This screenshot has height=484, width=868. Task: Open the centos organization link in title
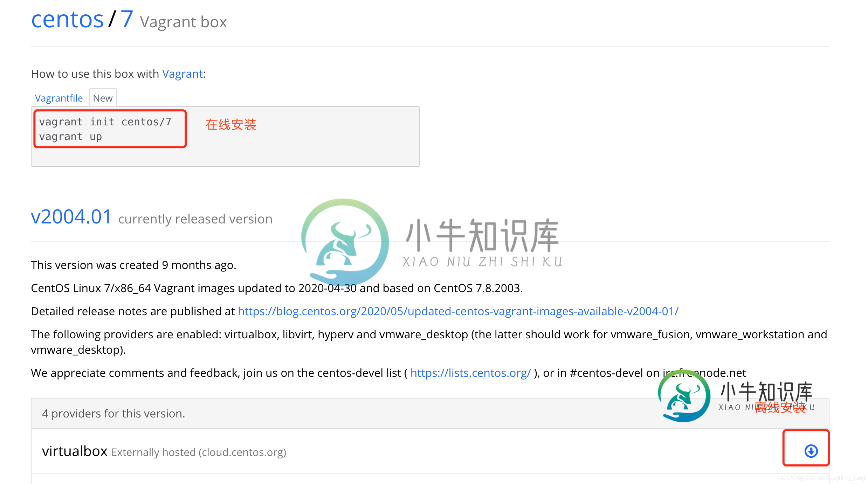tap(68, 19)
